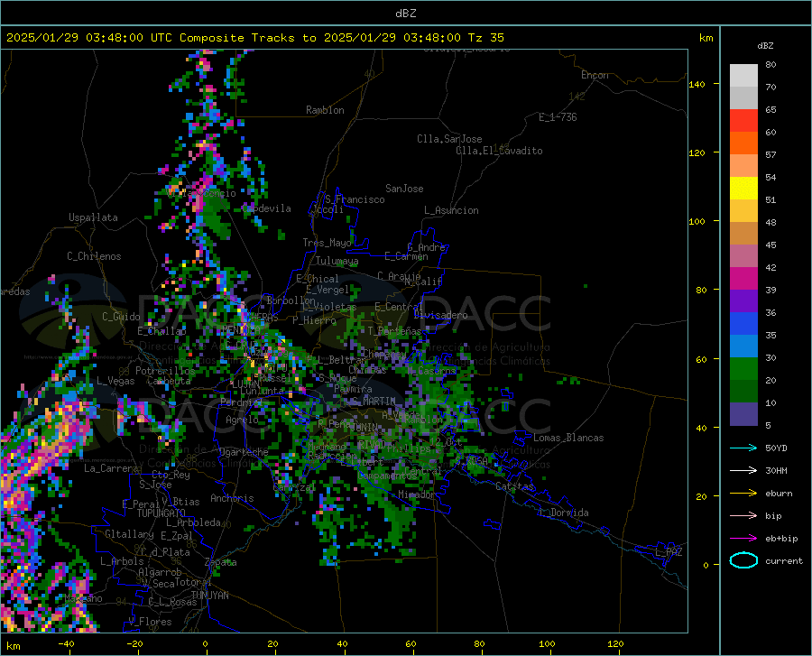Click the S_MARTIN map label
The height and width of the screenshot is (656, 812).
pyautogui.click(x=373, y=401)
